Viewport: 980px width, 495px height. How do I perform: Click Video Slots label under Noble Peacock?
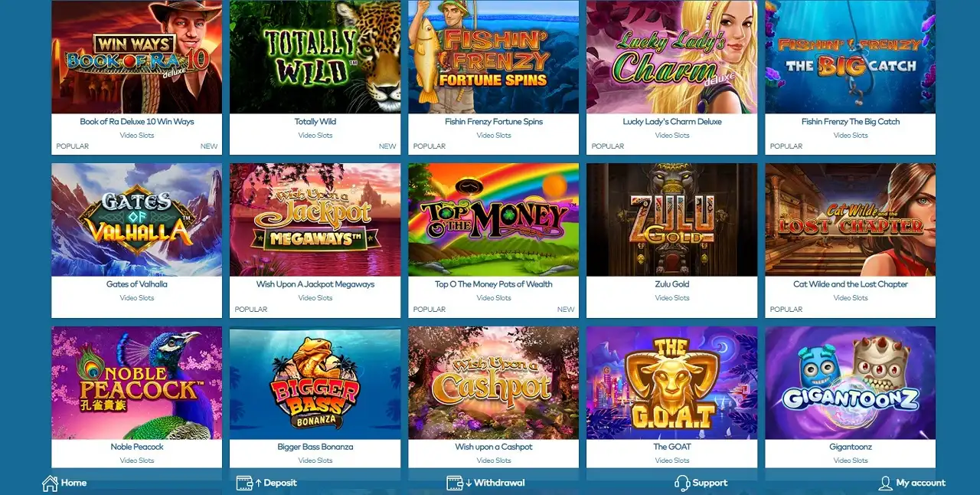click(x=137, y=461)
